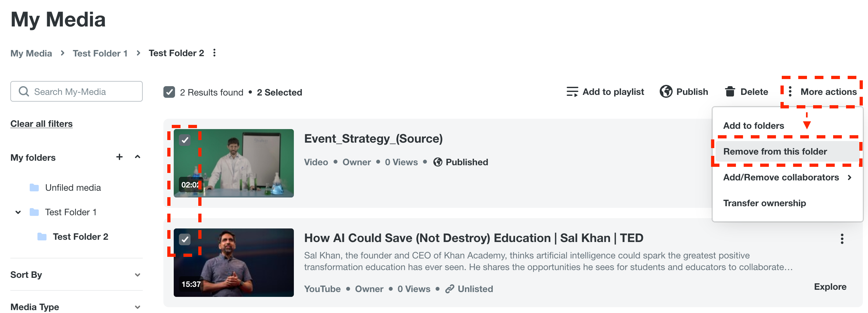
Task: Open Sal Khan video three-dot menu
Action: [x=842, y=238]
